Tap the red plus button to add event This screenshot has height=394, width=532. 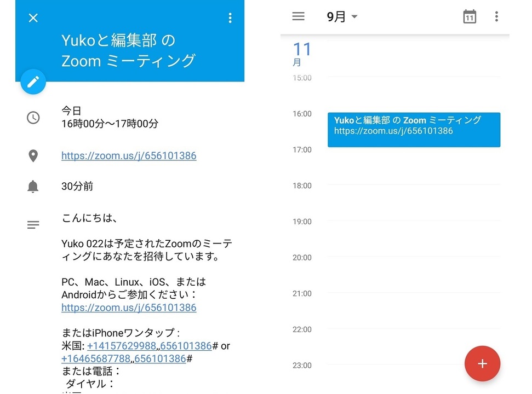482,363
